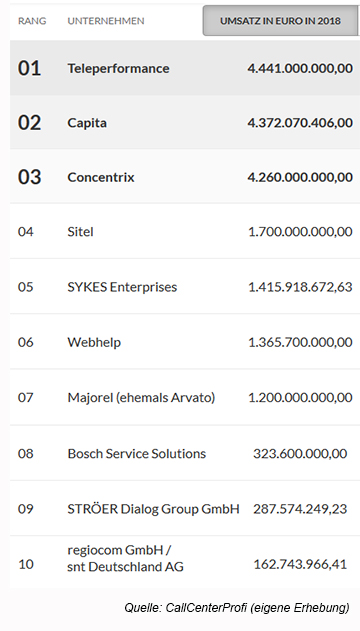Click Majorel (ehemals Arvato) entry

(141, 398)
